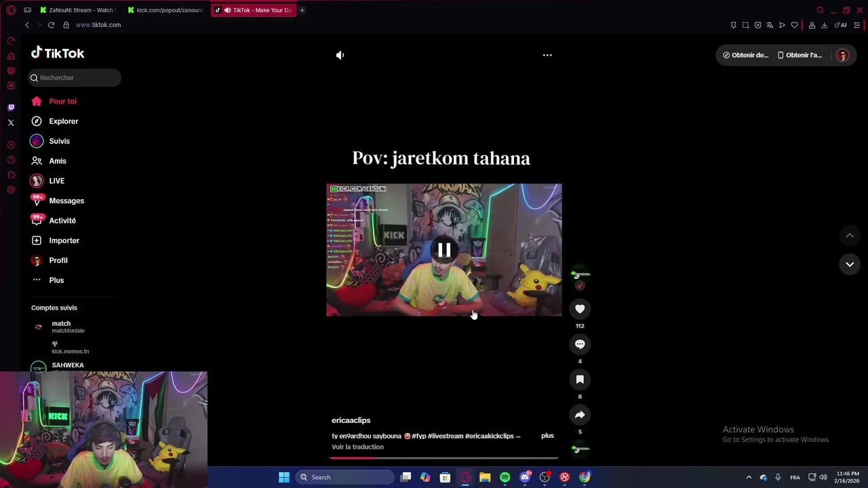Go to next video down arrow
The image size is (868, 488).
(x=850, y=264)
